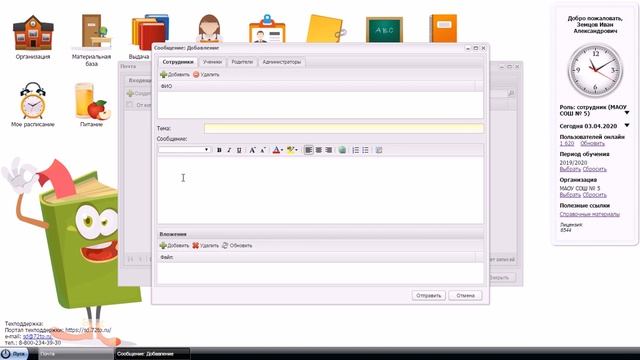Toggle bold formatting in message editor
The image size is (640, 360).
219,150
